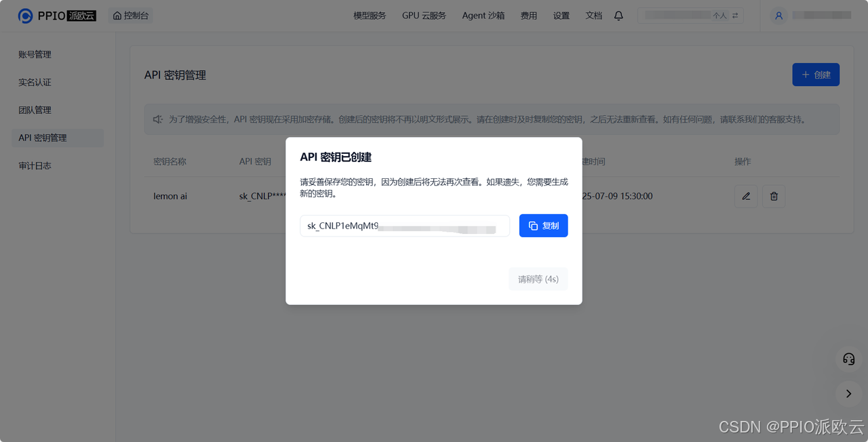Open the 控制台 console home
The width and height of the screenshot is (868, 442).
[x=131, y=16]
